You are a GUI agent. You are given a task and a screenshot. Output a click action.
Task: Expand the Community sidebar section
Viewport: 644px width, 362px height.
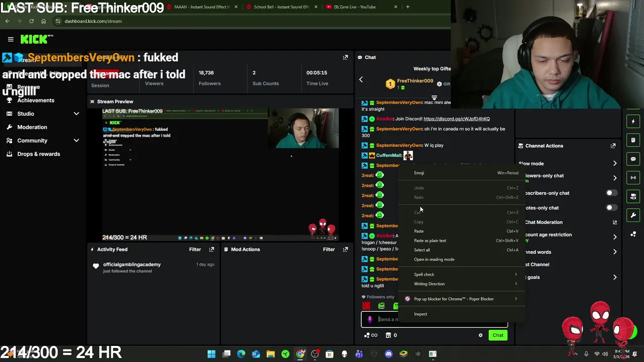(x=76, y=141)
